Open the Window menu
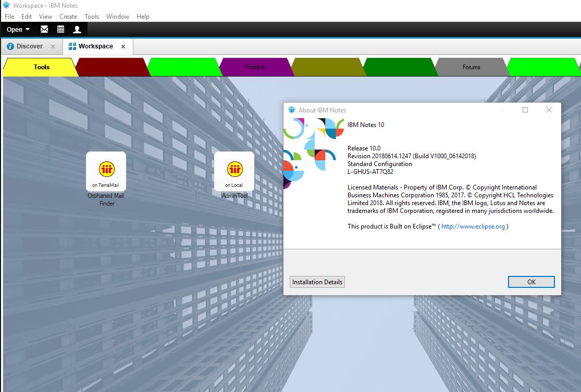Image resolution: width=581 pixels, height=392 pixels. tap(117, 17)
